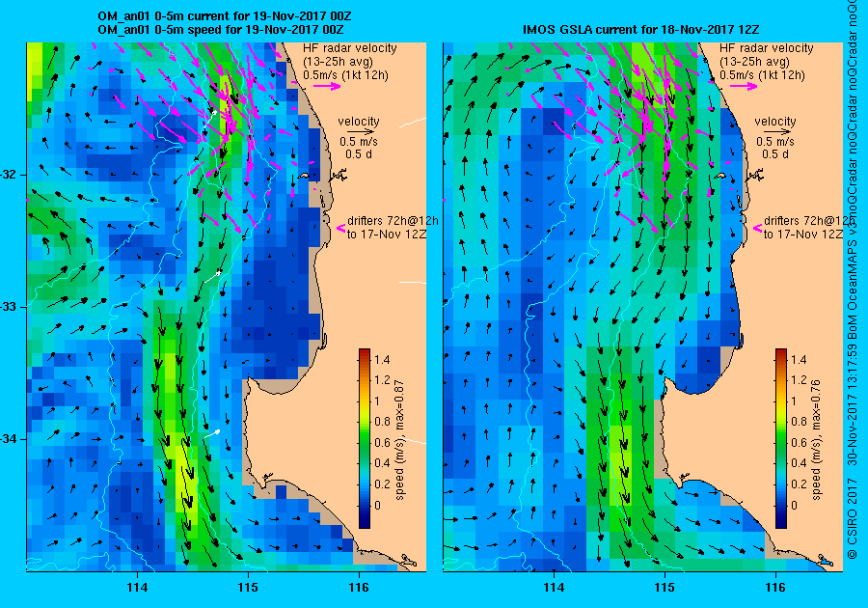
Task: Click 'to 17-Nov 12Z' text in OM_an01 map
Action: click(x=387, y=235)
